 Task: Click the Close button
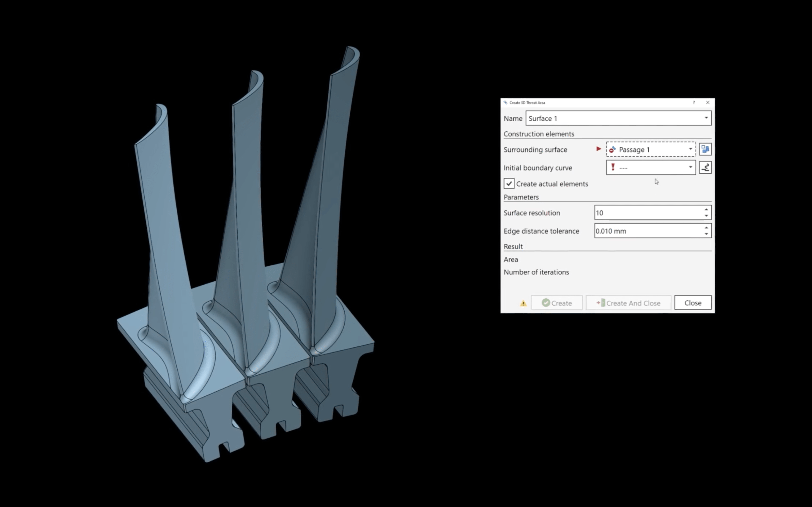coord(692,303)
